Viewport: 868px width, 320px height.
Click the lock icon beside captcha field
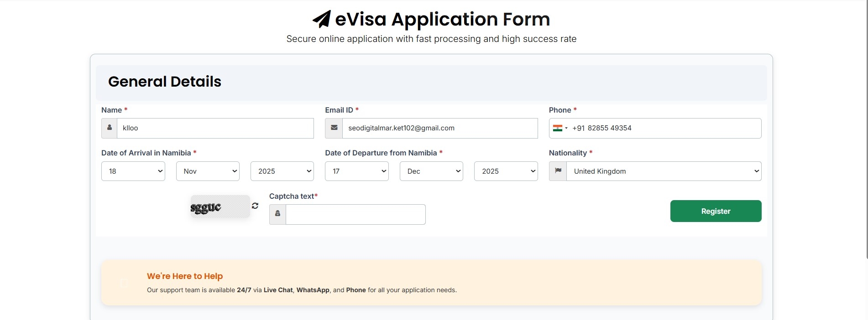click(277, 214)
